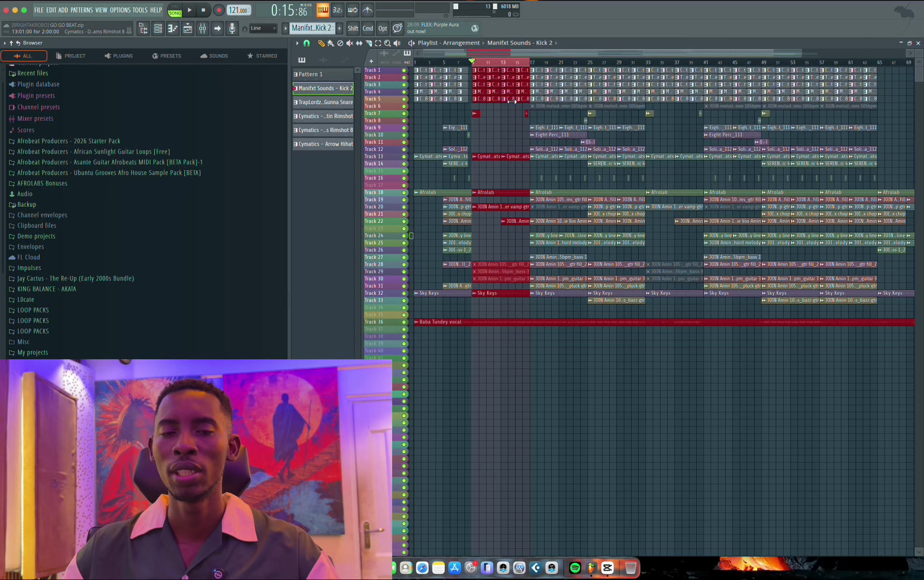Mute Track 28 with its green light
The image size is (924, 580).
(404, 264)
